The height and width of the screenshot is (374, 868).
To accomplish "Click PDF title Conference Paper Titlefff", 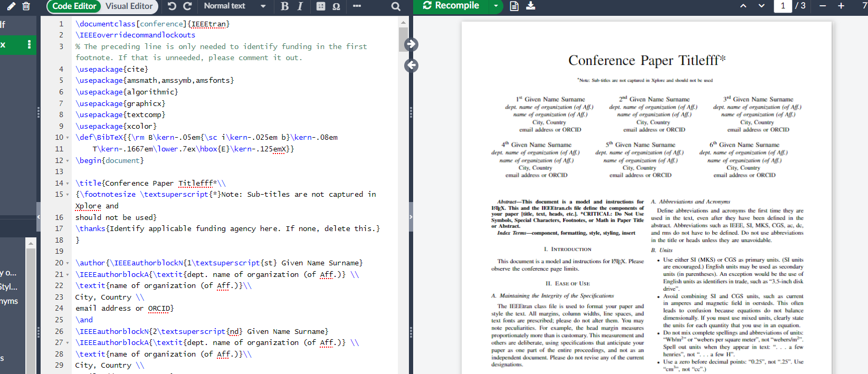I will coord(647,61).
